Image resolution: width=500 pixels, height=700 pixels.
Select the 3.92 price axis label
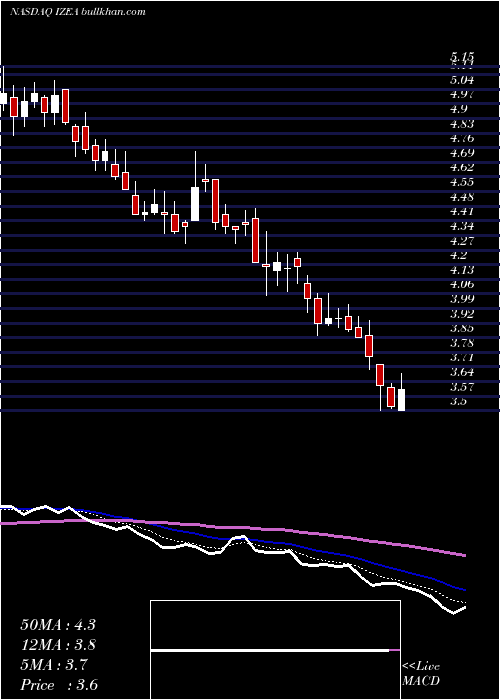[462, 313]
